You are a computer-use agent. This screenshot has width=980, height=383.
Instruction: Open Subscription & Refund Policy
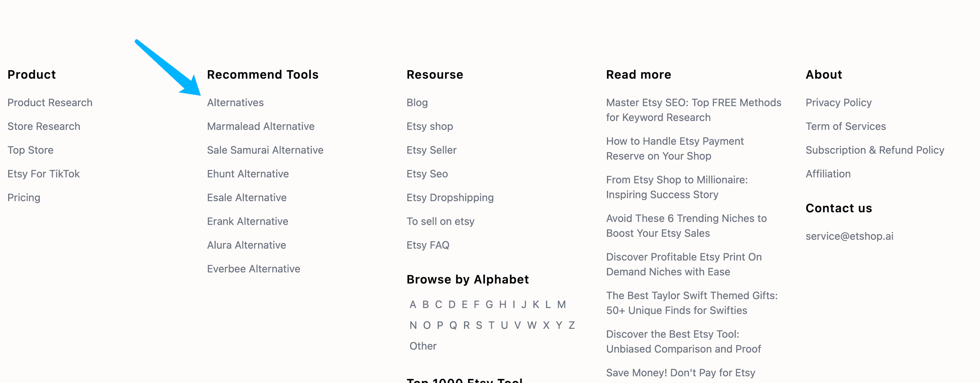[875, 150]
